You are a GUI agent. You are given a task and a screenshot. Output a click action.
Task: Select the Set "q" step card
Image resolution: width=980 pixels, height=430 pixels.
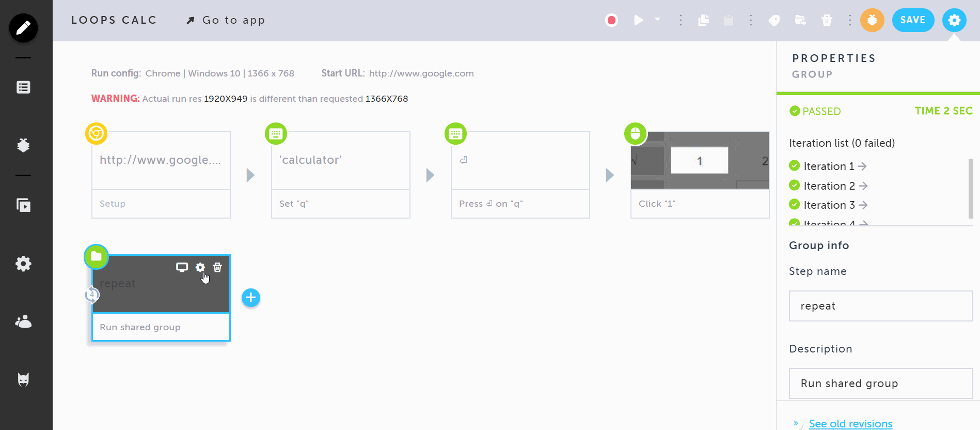click(x=341, y=175)
